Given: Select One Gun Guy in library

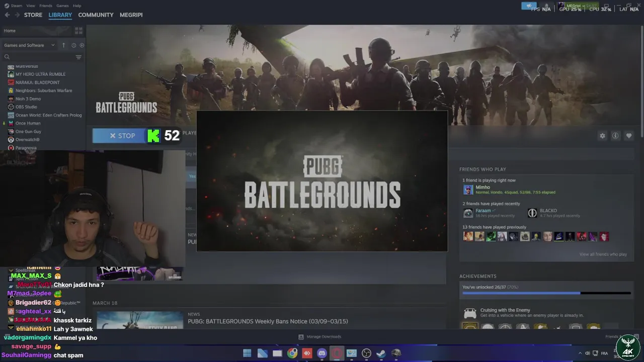Looking at the screenshot, I should coord(28,131).
